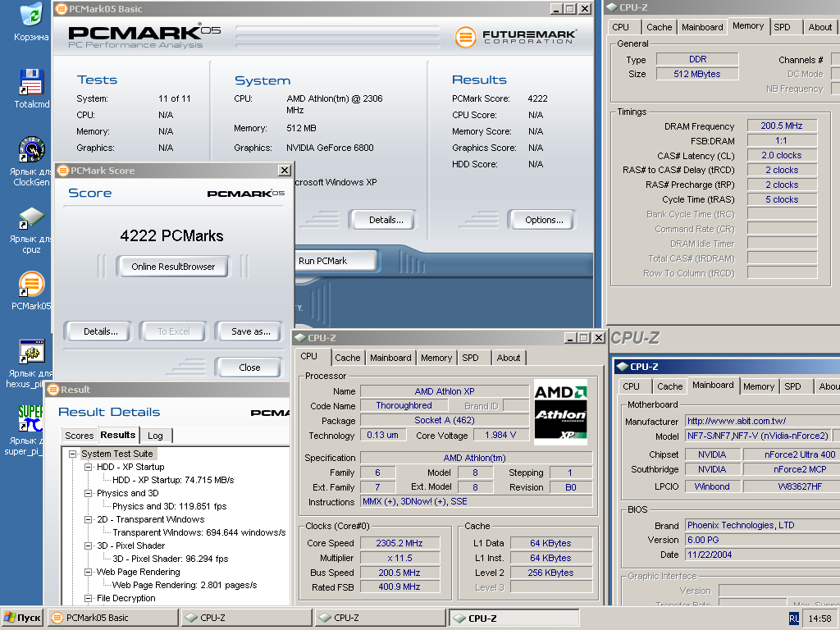
Task: Click the Code Name Thoroughbred field
Action: click(x=404, y=405)
